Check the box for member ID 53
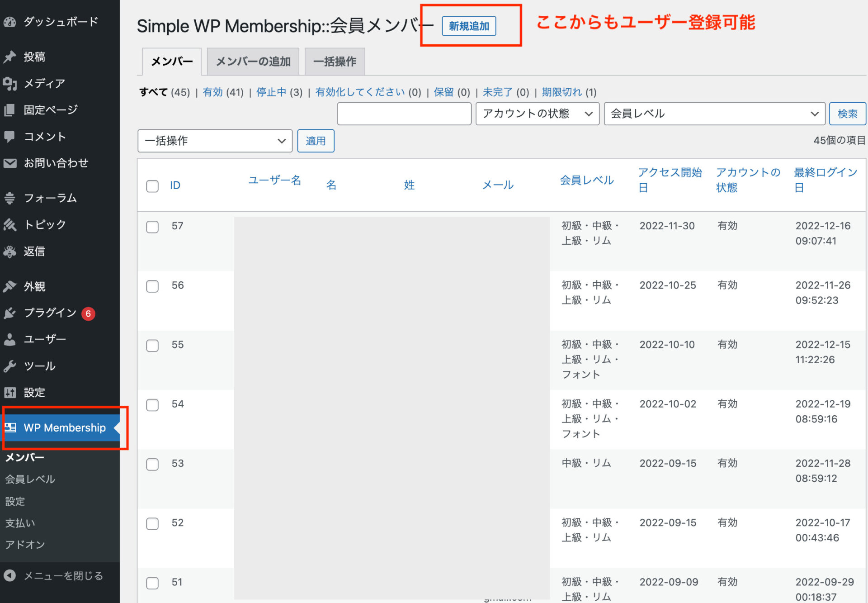Viewport: 868px width, 603px height. pyautogui.click(x=152, y=464)
